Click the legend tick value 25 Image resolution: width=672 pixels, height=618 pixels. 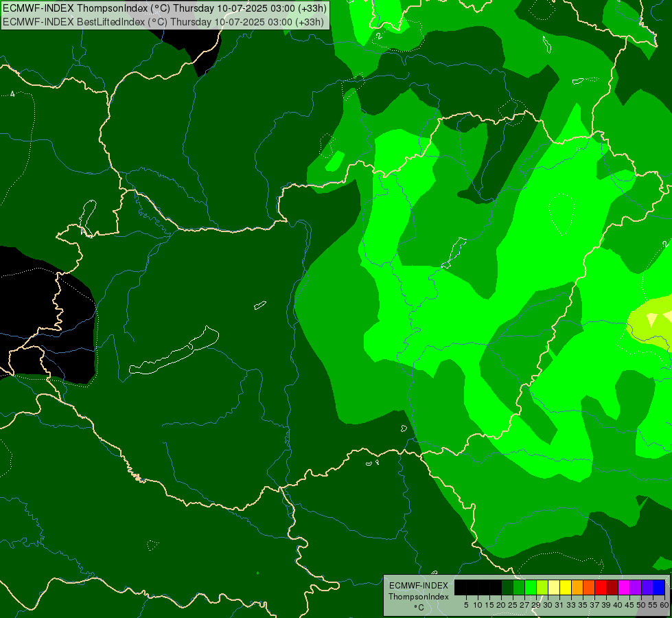[513, 605]
